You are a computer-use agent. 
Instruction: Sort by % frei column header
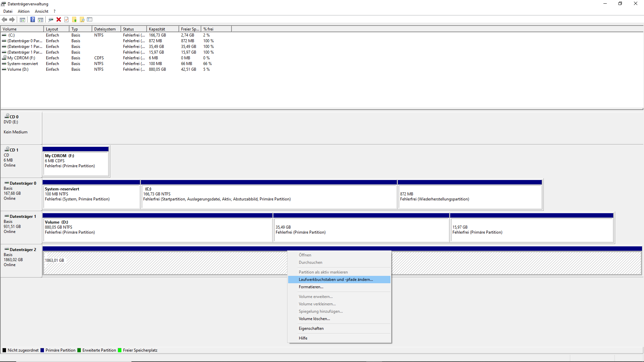coord(216,29)
